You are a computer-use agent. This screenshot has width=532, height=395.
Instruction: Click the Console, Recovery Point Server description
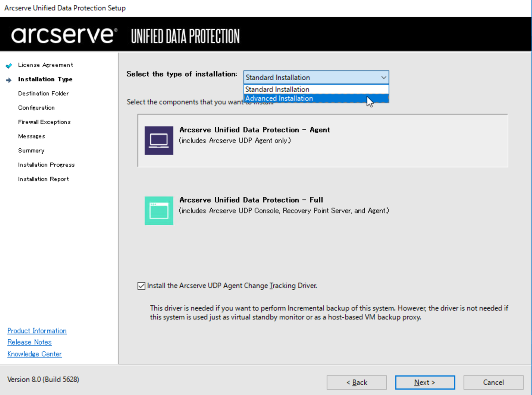(x=284, y=211)
